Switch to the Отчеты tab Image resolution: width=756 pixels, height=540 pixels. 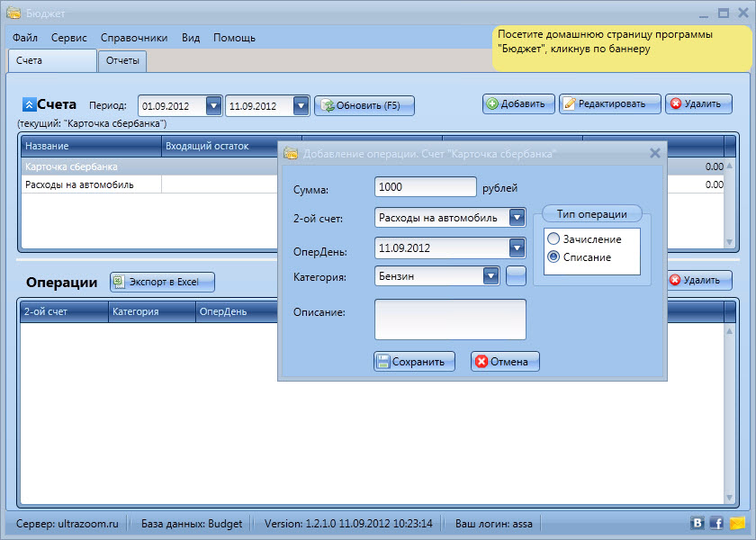(x=121, y=61)
